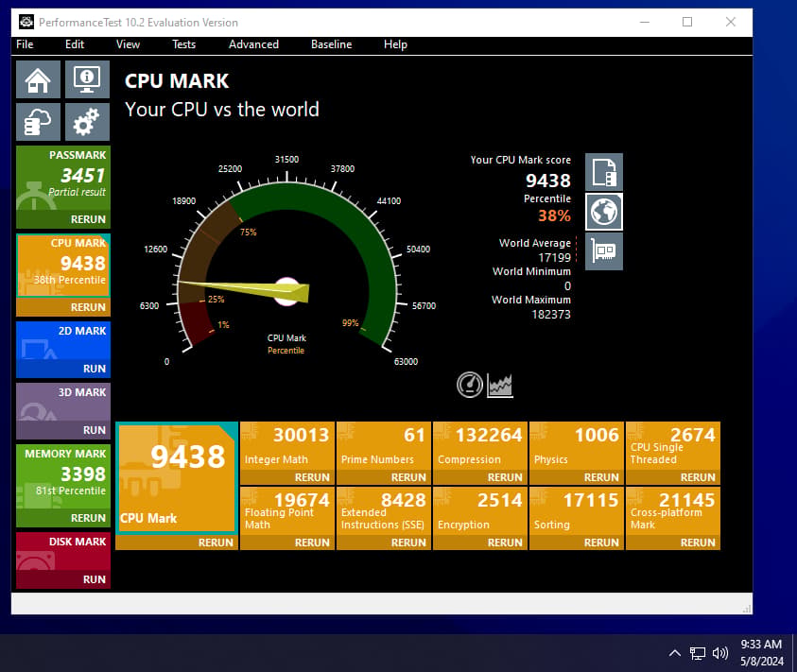Click the Prime Numbers 61 result tile
The width and height of the screenshot is (797, 672).
click(384, 446)
